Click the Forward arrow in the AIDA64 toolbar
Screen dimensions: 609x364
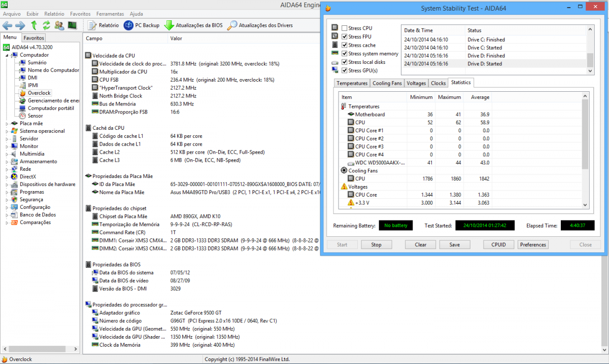pyautogui.click(x=20, y=25)
